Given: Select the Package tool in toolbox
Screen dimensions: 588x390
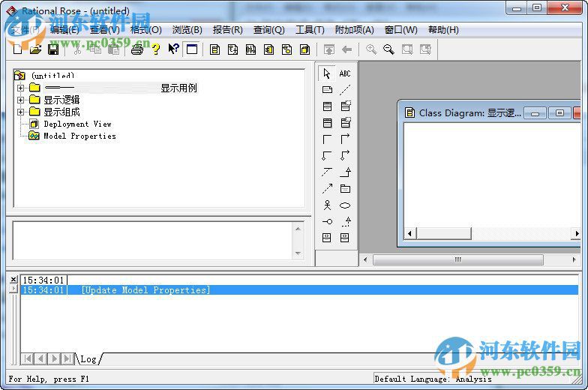Looking at the screenshot, I should 345,189.
